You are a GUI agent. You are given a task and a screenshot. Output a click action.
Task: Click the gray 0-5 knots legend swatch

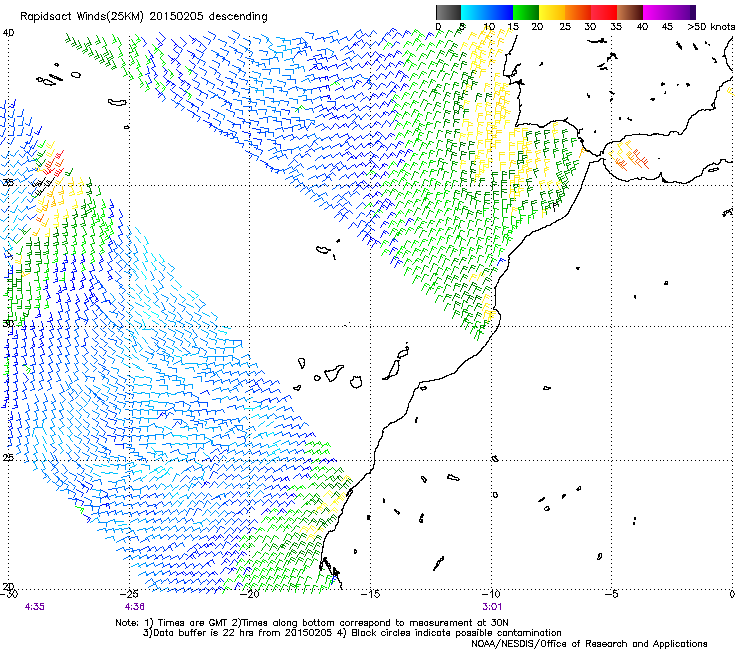(x=448, y=12)
